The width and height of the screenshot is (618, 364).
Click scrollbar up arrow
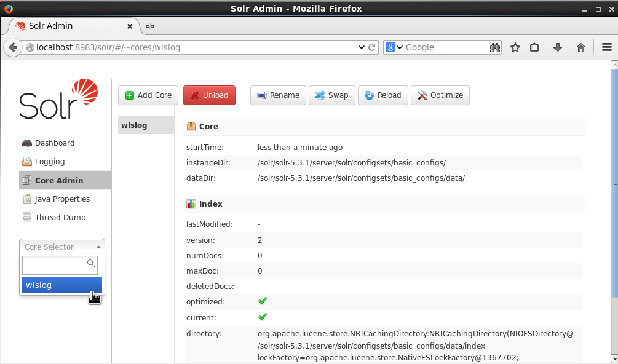click(x=614, y=65)
